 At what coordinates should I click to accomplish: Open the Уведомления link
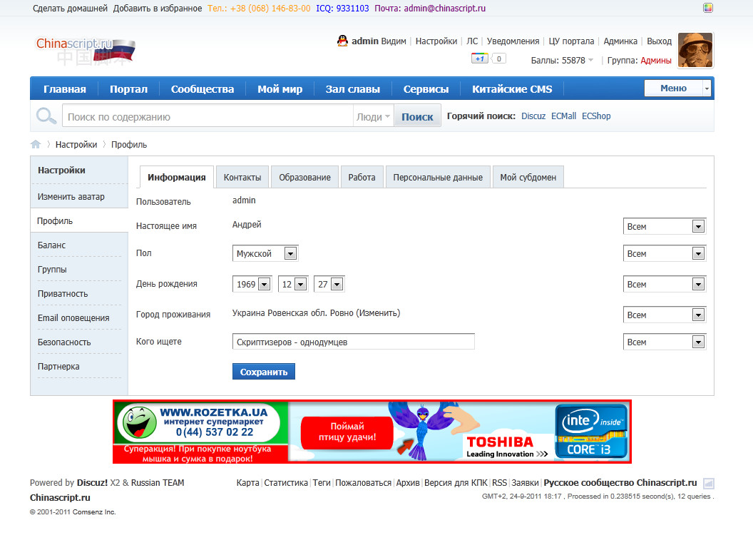[x=513, y=41]
